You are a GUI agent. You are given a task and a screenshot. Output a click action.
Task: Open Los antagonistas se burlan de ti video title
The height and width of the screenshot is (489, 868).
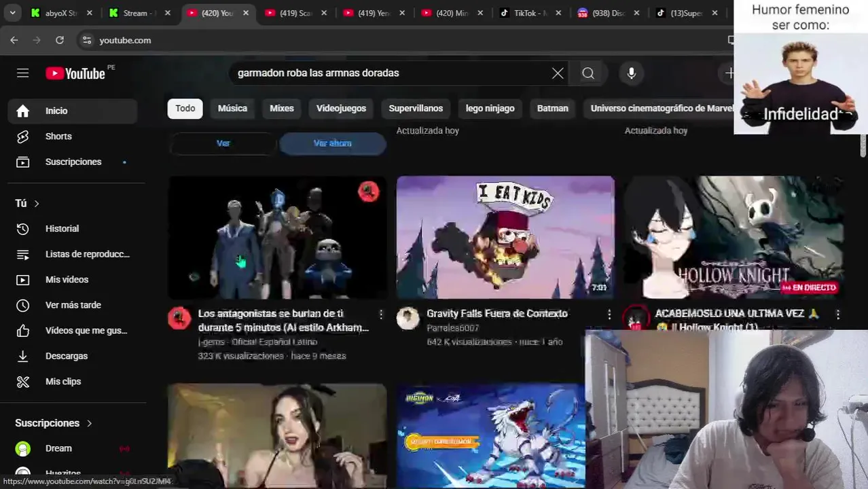(283, 321)
